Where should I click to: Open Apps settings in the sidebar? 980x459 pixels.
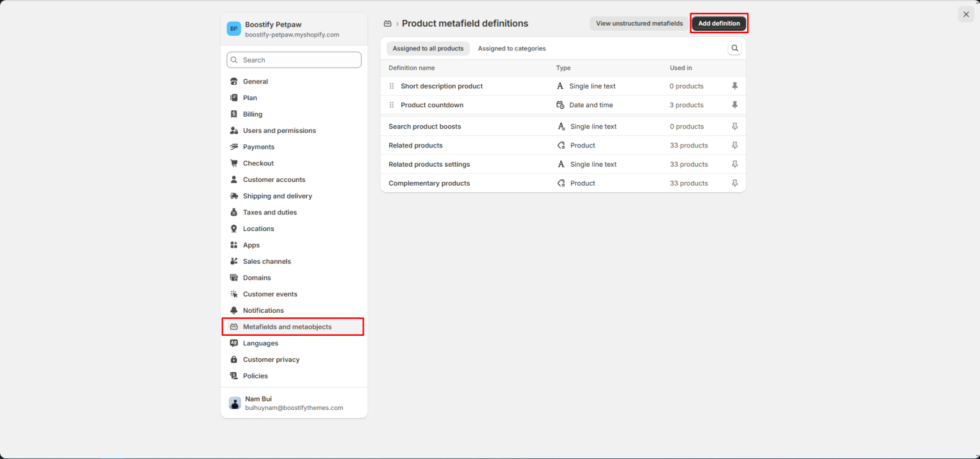251,245
